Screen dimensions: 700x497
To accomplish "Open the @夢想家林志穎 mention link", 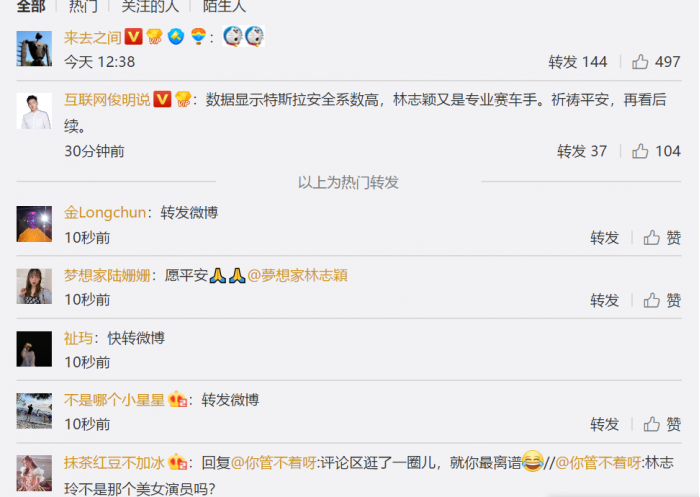I will click(297, 275).
